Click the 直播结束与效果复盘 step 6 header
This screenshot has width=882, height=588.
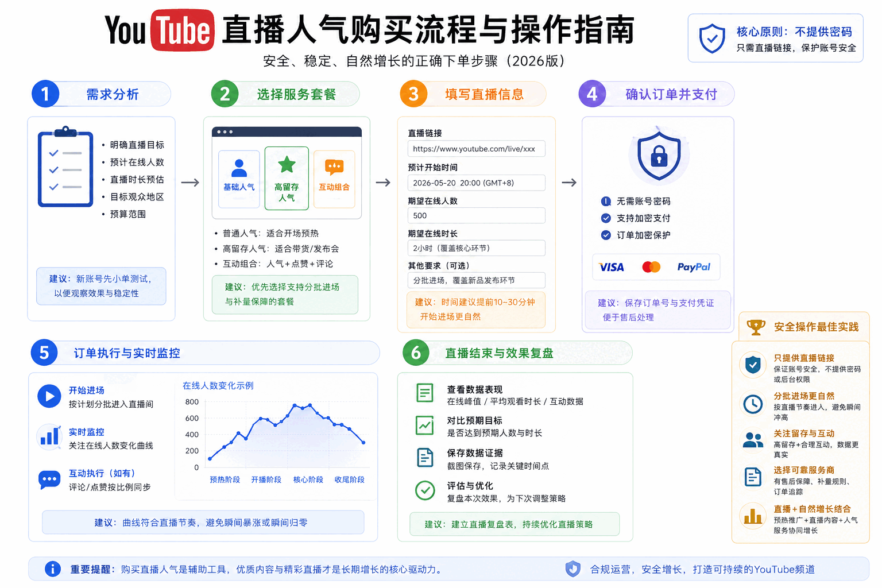(517, 353)
